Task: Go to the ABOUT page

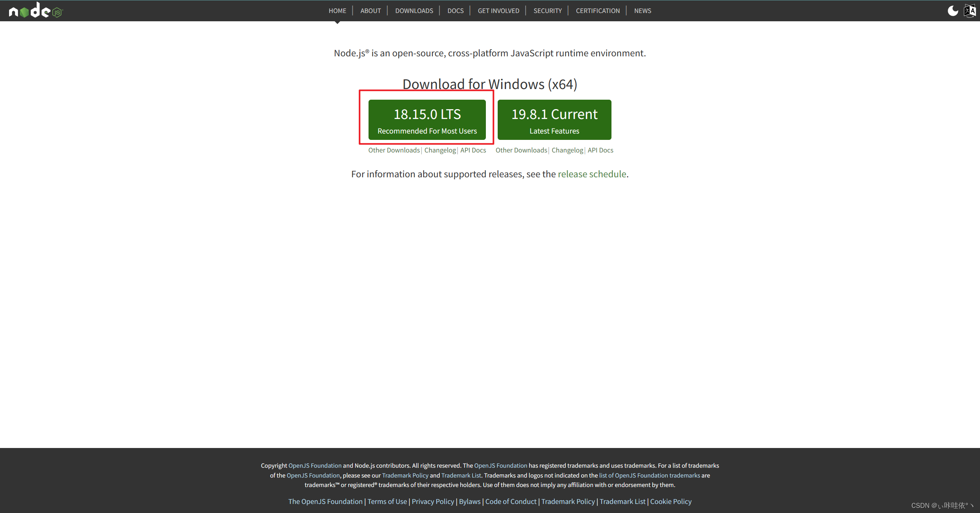Action: pyautogui.click(x=371, y=11)
